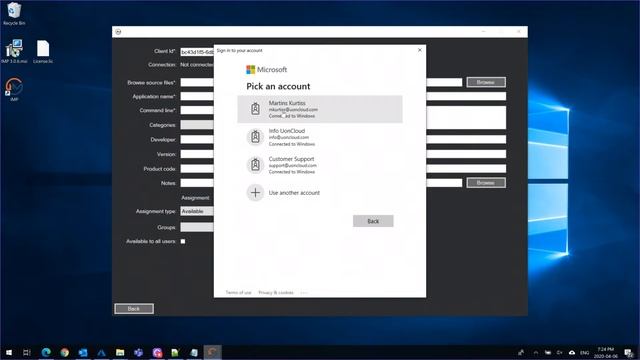Click the Groups selection field
This screenshot has width=640, height=360.
(x=197, y=227)
